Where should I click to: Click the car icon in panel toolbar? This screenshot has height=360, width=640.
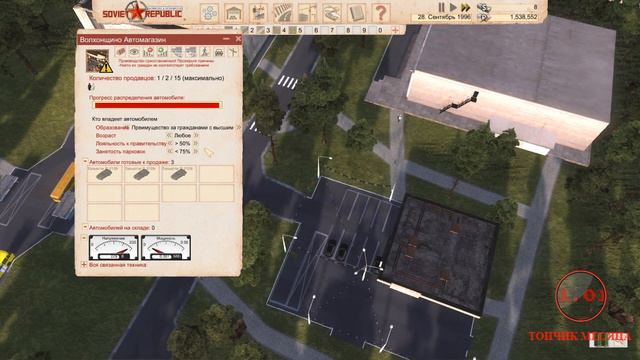219,52
